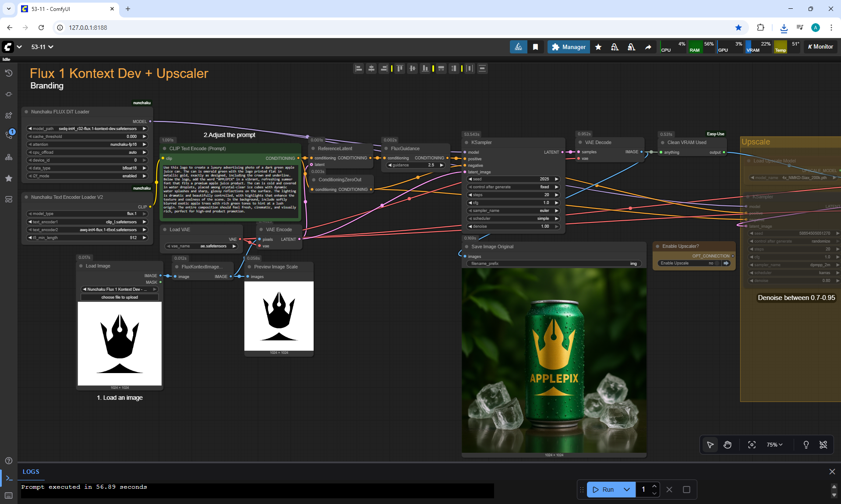Click the guidance value slider in FluxGuidance

(x=415, y=165)
